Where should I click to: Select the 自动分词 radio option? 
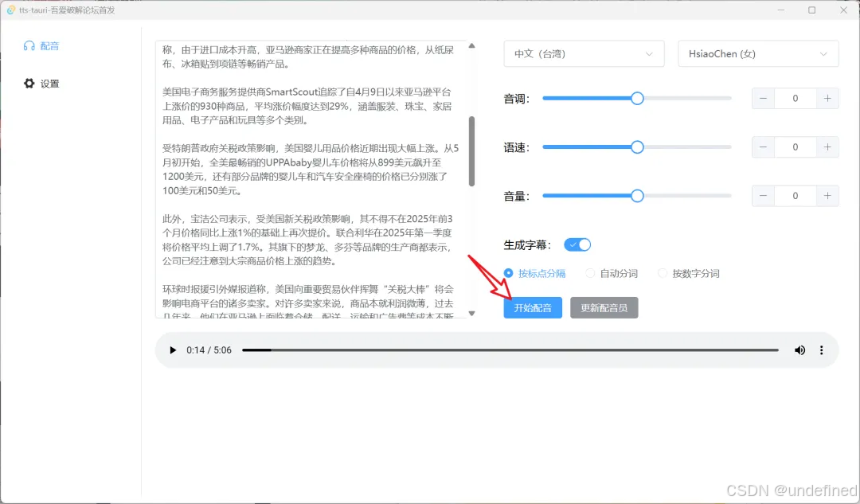click(x=612, y=273)
